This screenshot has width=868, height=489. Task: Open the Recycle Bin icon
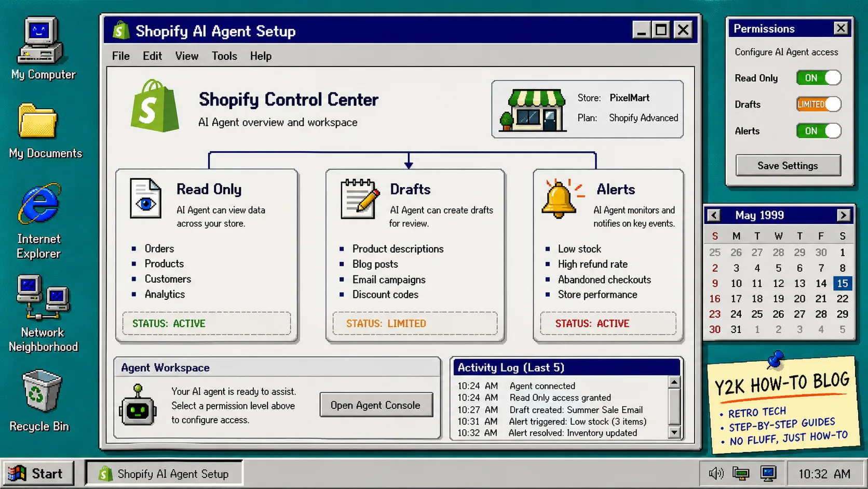coord(41,391)
